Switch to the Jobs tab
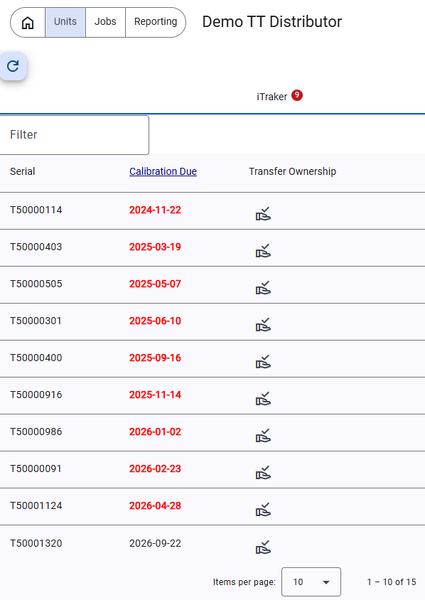 tap(105, 22)
